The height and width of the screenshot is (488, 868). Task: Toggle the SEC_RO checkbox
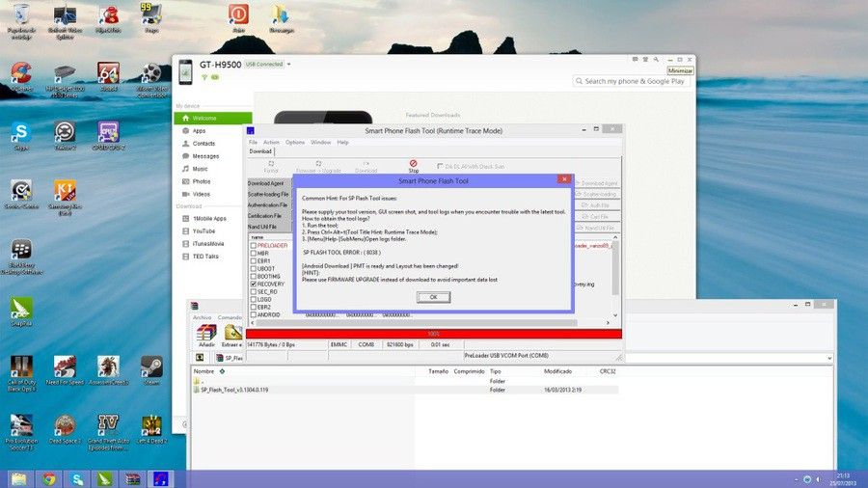coord(253,291)
